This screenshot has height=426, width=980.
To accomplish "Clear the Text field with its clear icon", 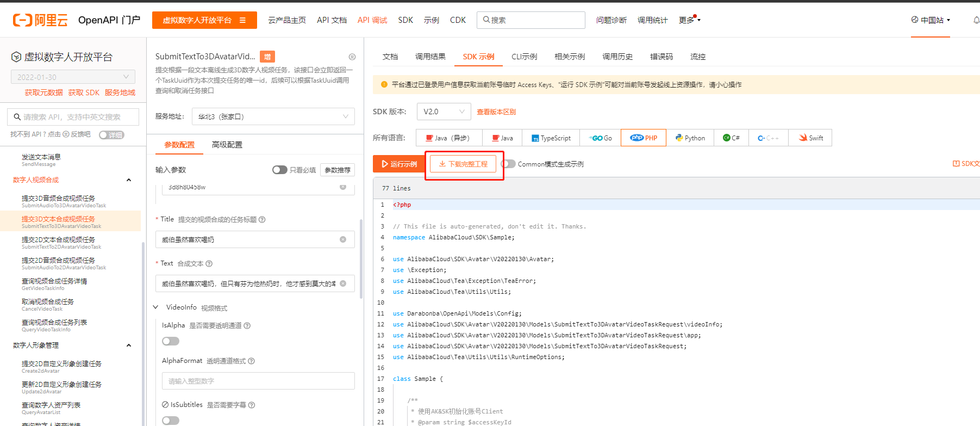I will coord(343,283).
